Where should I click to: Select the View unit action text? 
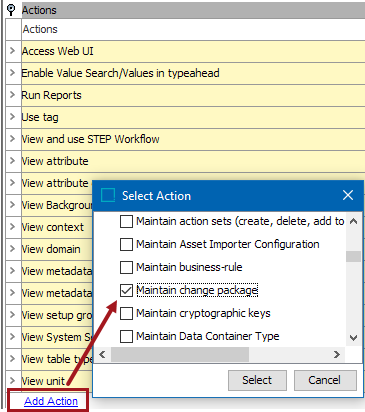point(43,381)
